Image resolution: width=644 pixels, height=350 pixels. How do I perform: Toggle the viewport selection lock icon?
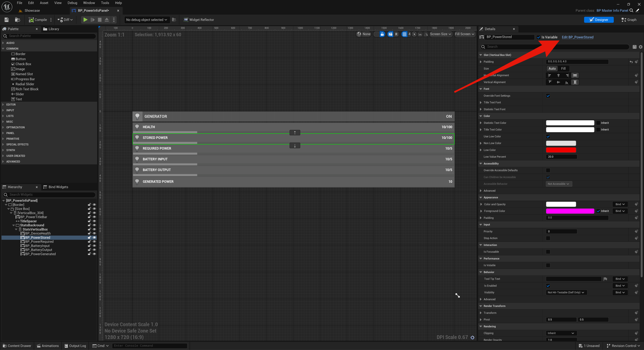[382, 34]
